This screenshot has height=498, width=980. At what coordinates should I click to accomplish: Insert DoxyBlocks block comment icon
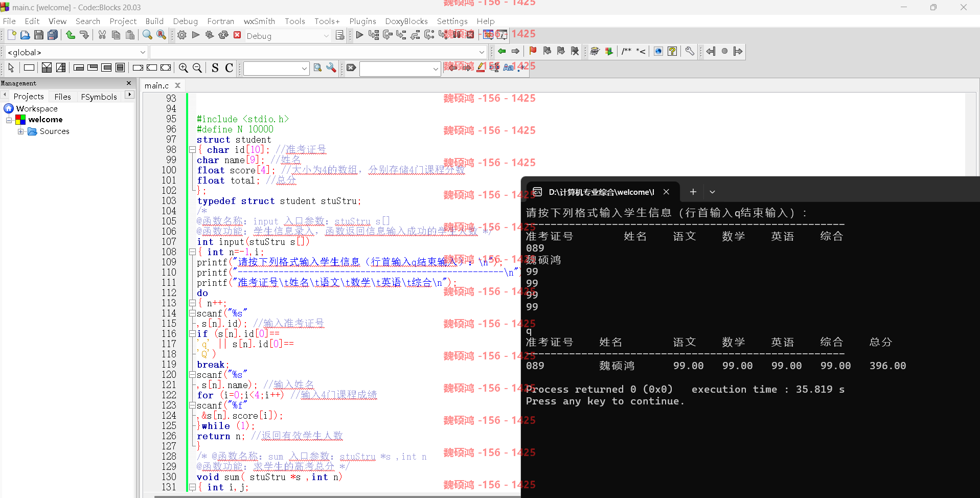[x=627, y=51]
